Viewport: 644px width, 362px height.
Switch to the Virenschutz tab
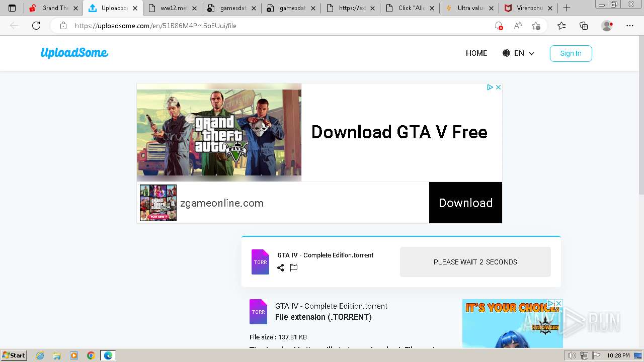(x=528, y=8)
